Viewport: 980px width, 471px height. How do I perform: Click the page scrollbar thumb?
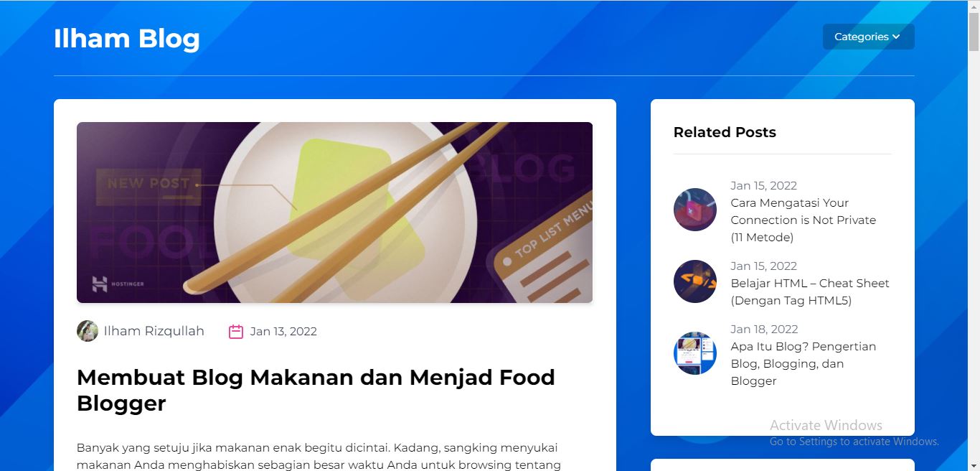974,32
